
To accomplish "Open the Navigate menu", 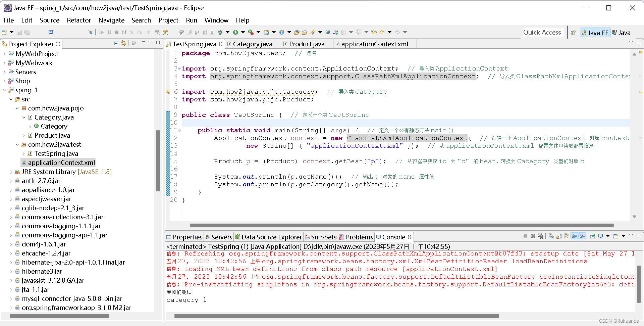I will point(111,20).
